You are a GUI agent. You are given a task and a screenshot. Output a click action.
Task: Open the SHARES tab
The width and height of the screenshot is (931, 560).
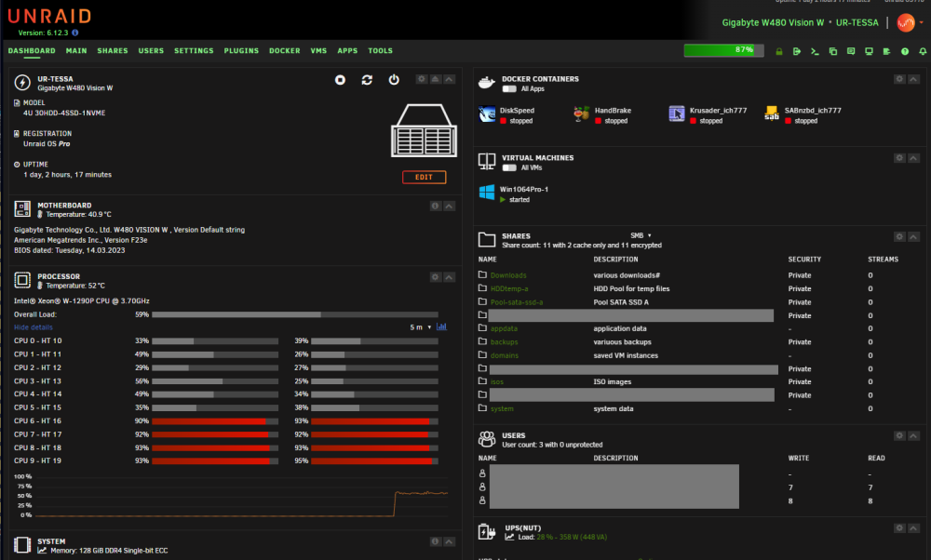pos(113,51)
